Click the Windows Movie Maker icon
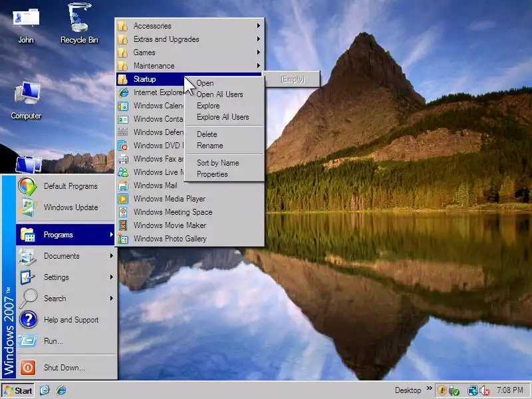 tap(123, 225)
